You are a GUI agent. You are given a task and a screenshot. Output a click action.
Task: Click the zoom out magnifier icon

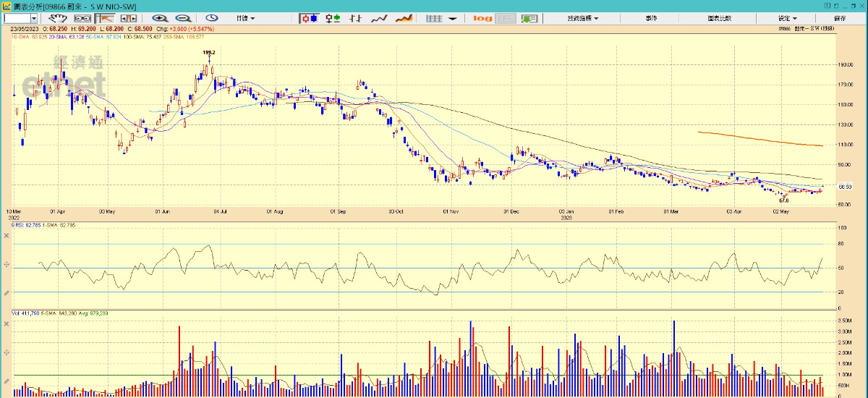(x=183, y=18)
